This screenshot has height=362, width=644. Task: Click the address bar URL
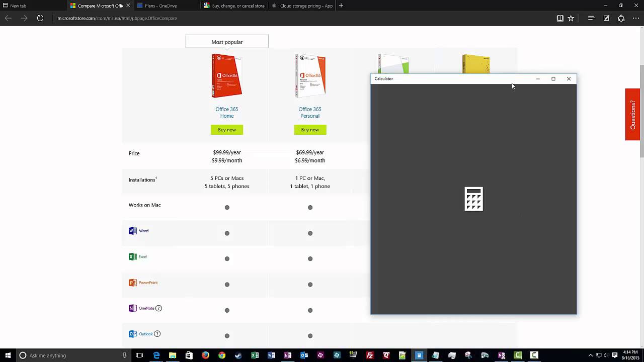point(117,18)
